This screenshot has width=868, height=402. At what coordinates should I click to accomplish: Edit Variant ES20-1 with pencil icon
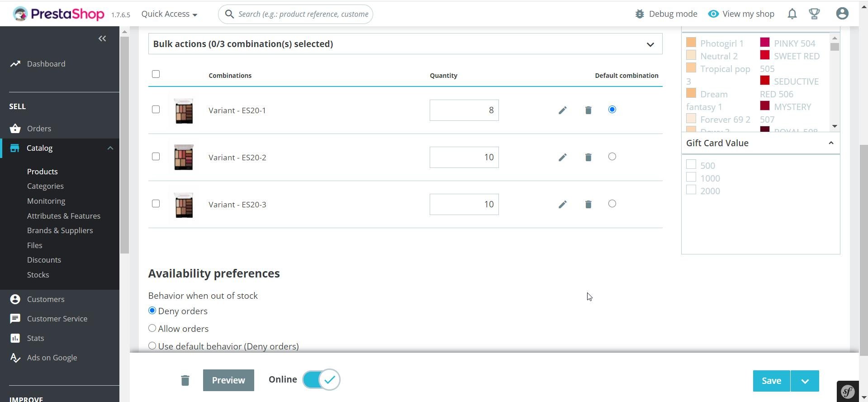click(x=562, y=110)
